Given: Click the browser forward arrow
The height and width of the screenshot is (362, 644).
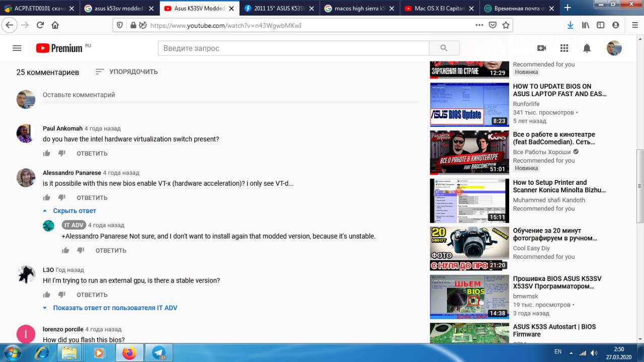Looking at the screenshot, I should 25,25.
